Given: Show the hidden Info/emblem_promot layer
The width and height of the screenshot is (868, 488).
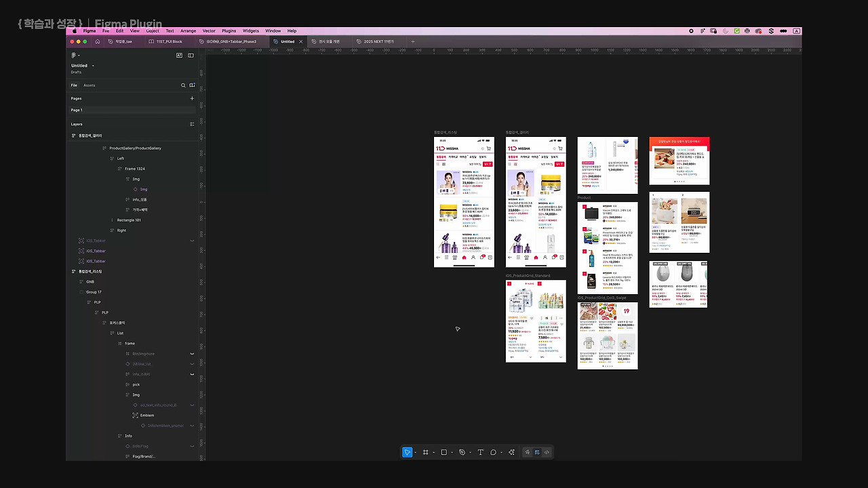Looking at the screenshot, I should click(x=192, y=426).
